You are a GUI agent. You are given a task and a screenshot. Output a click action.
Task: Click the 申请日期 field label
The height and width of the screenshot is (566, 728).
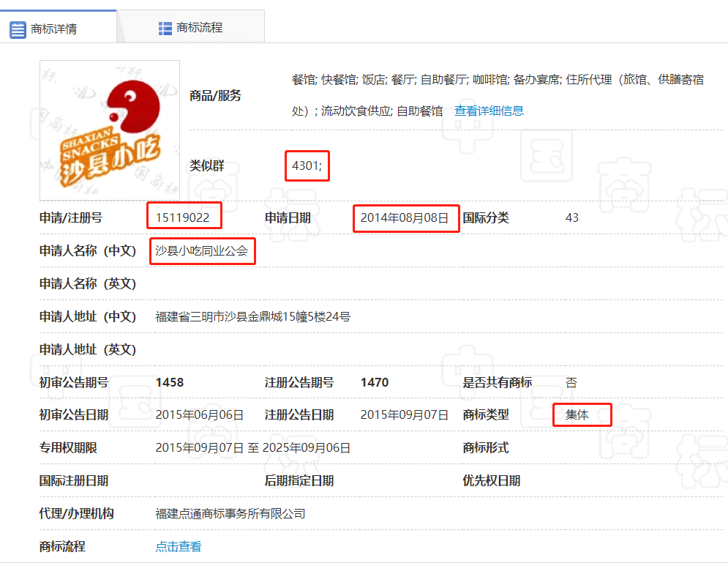point(288,217)
